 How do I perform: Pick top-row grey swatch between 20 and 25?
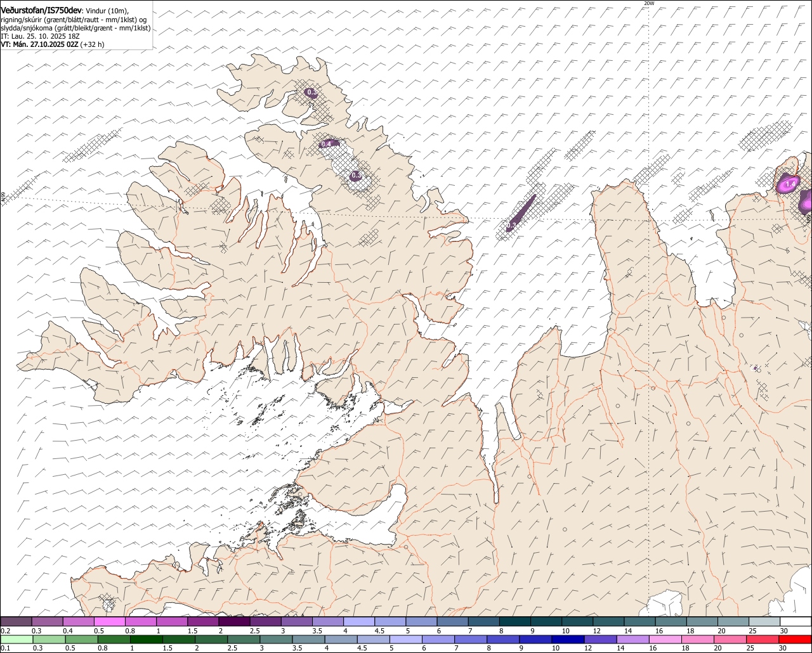coord(734,621)
